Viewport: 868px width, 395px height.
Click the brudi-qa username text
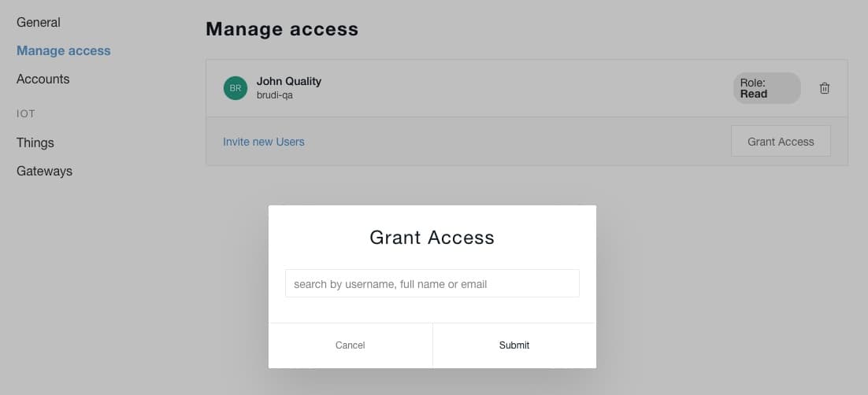(275, 95)
